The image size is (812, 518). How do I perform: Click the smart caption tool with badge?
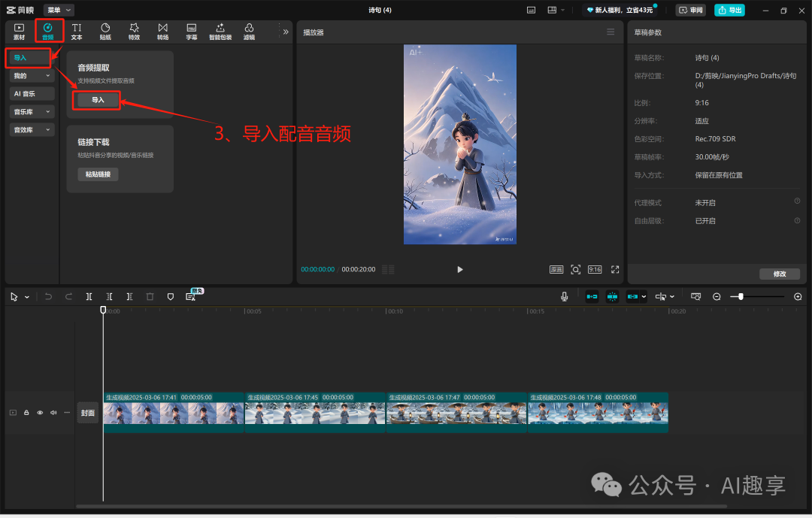[190, 296]
